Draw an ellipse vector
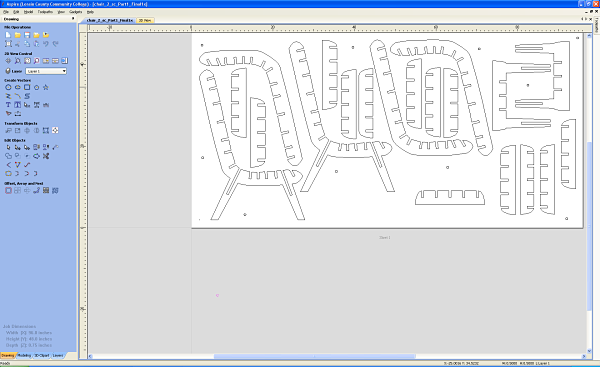This screenshot has height=367, width=600. 18,87
